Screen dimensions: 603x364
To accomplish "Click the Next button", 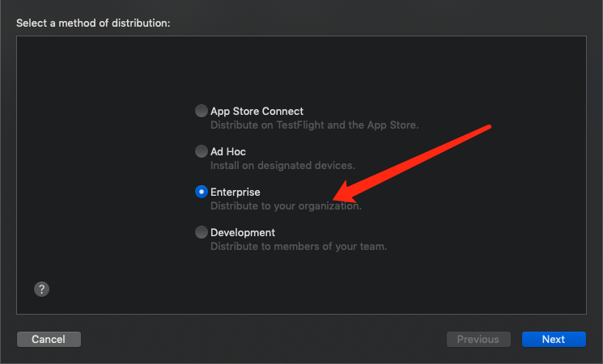I will (x=554, y=339).
